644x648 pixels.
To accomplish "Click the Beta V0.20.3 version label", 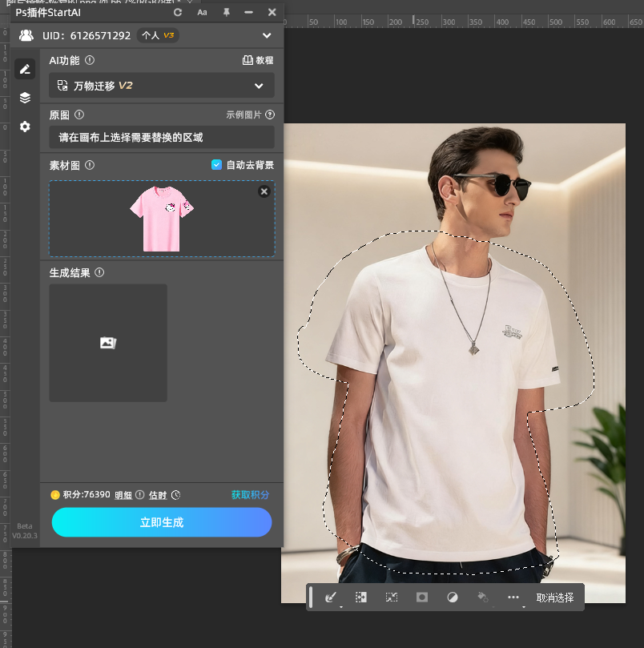I will tap(24, 531).
